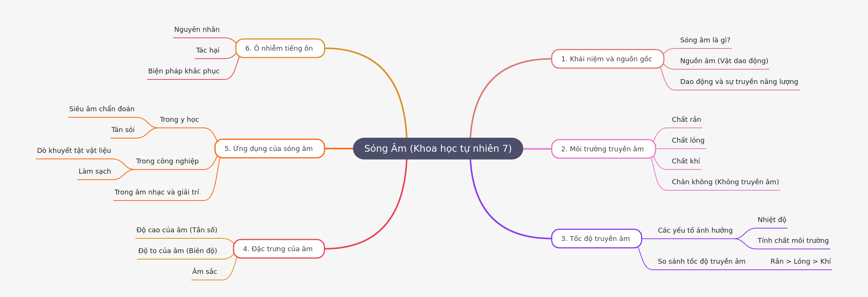
Task: Click the "Âm sắc" subtopic
Action: pyautogui.click(x=204, y=272)
